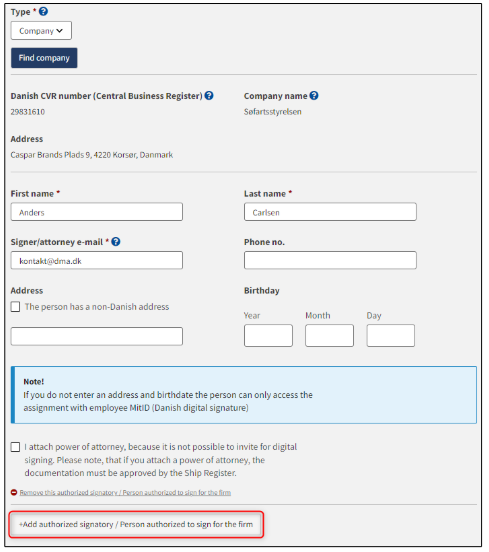Screen dimensions: 489x552
Task: Click the empty Address text field
Action: click(x=97, y=337)
